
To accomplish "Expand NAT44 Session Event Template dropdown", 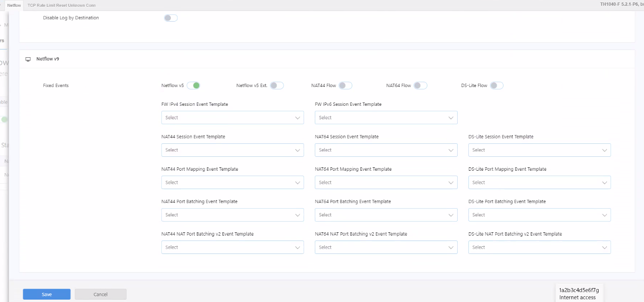I will [232, 150].
